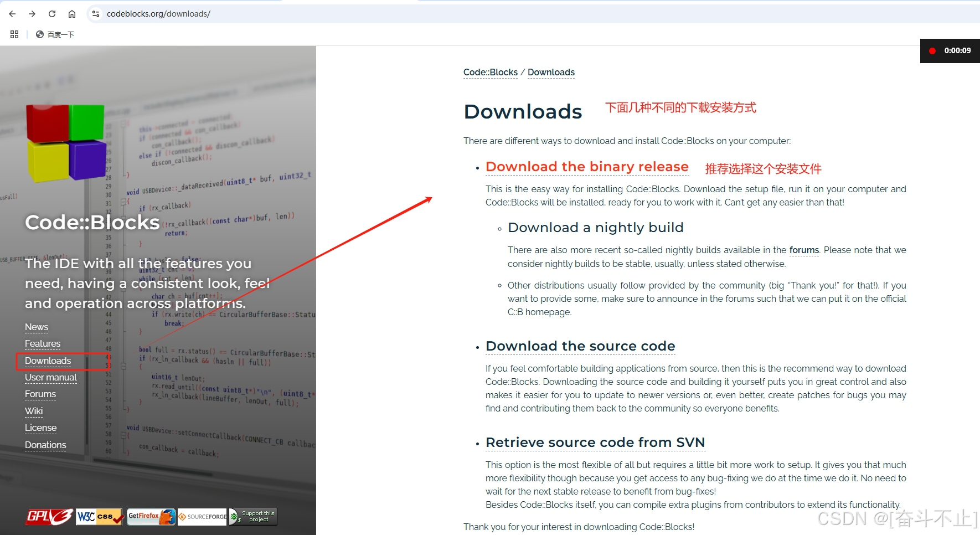Open the User manual sidebar link
Screen dimensions: 980x535
51,378
